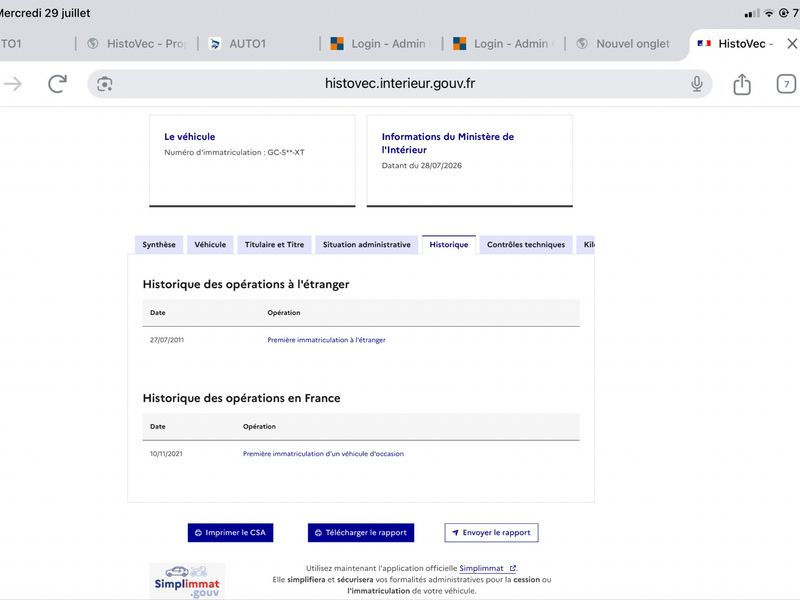
Task: Click the 27/07/2011 date cell
Action: click(x=167, y=340)
